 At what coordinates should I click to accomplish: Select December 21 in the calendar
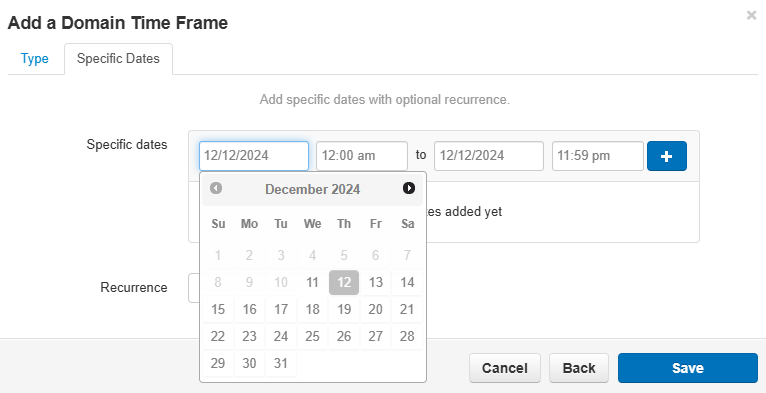[407, 309]
